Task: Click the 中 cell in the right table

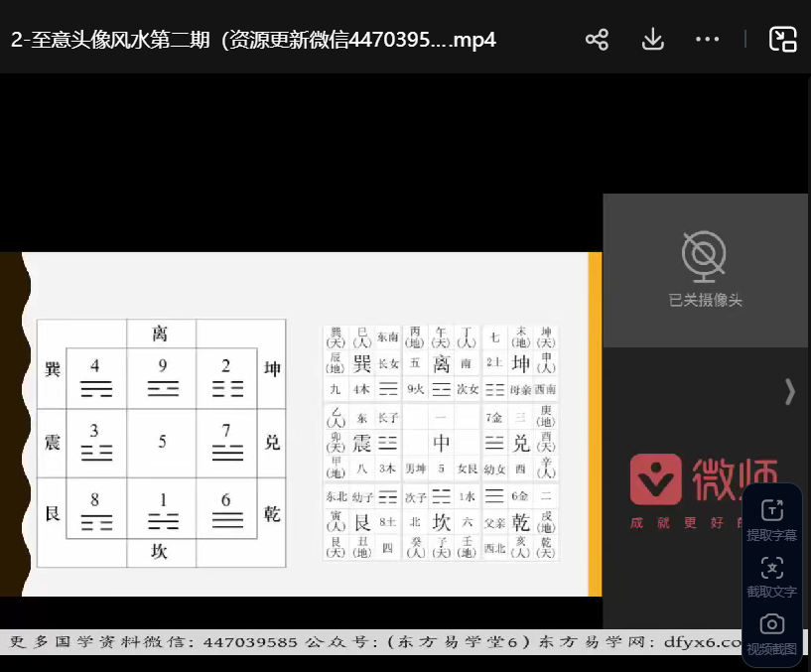Action: (x=441, y=443)
